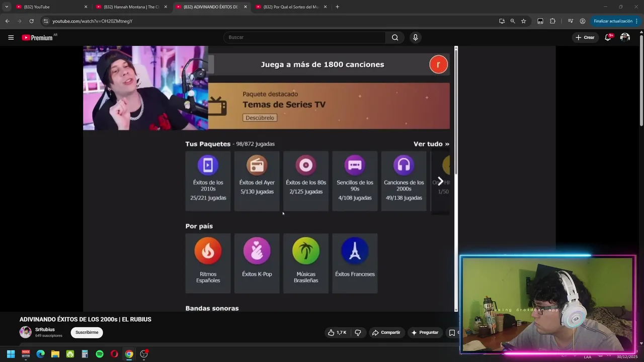The width and height of the screenshot is (644, 362).
Task: Open OBS Studio from the taskbar
Action: click(144, 354)
